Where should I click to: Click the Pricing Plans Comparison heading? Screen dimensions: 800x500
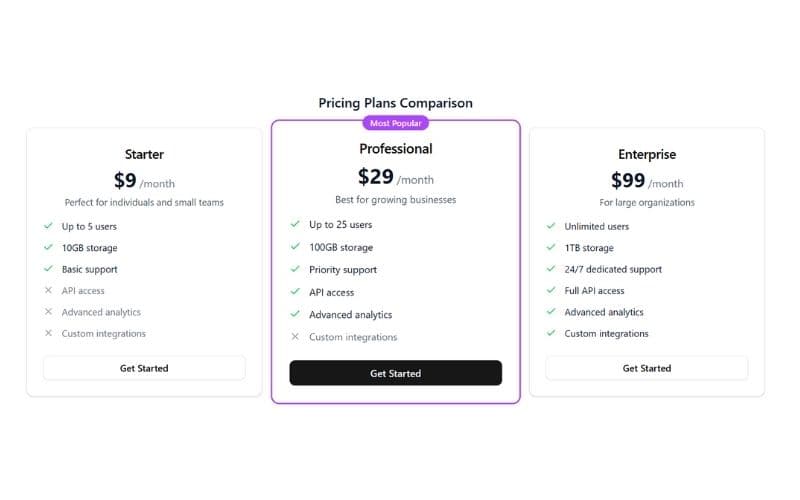coord(395,103)
